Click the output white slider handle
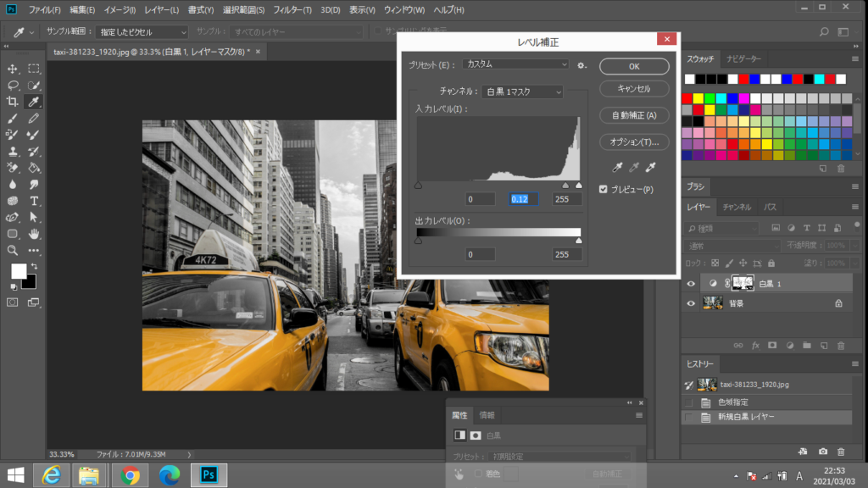Viewport: 868px width, 488px height. click(578, 241)
